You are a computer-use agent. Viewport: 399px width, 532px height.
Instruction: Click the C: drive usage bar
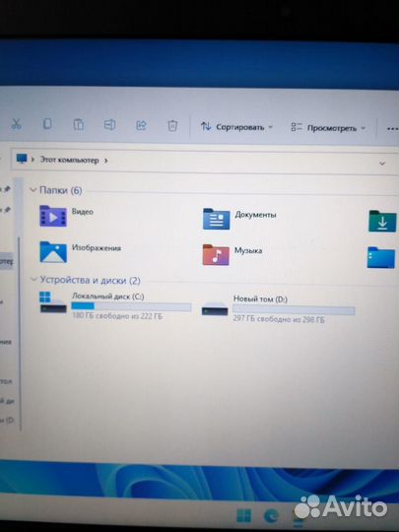[131, 306]
